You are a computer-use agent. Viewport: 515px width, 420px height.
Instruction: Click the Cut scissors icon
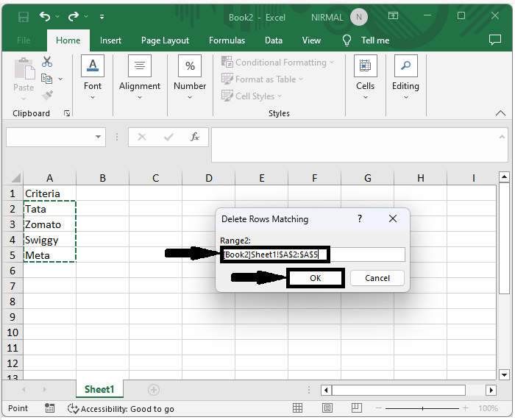[x=47, y=62]
